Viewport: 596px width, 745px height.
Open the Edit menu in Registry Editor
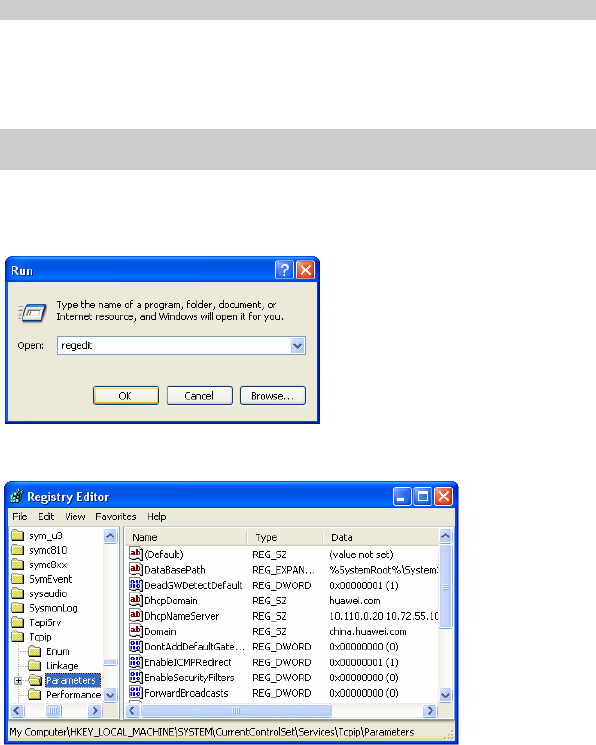coord(46,516)
